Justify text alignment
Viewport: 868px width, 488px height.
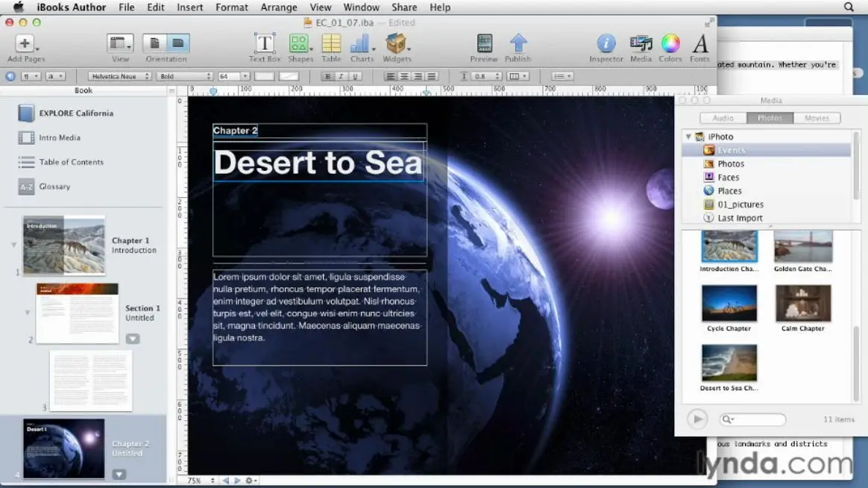[x=432, y=76]
